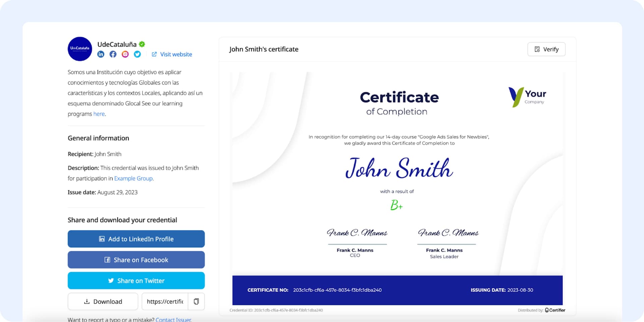The image size is (644, 322).
Task: Open the Example Group link
Action: (x=133, y=179)
